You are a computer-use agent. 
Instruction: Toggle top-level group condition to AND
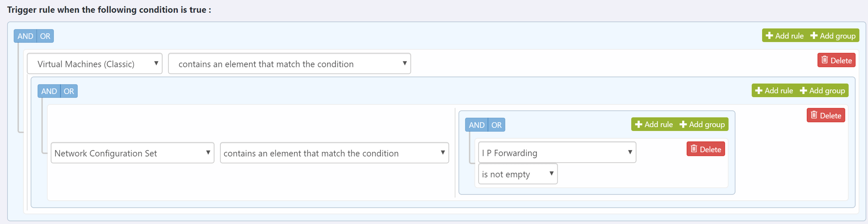pos(25,36)
